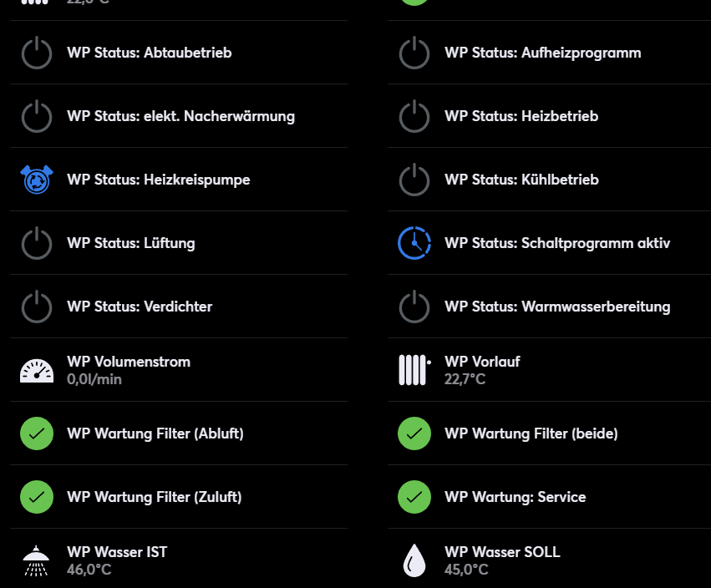
Task: Click the WP Vorlauf radiator icon
Action: pos(414,370)
